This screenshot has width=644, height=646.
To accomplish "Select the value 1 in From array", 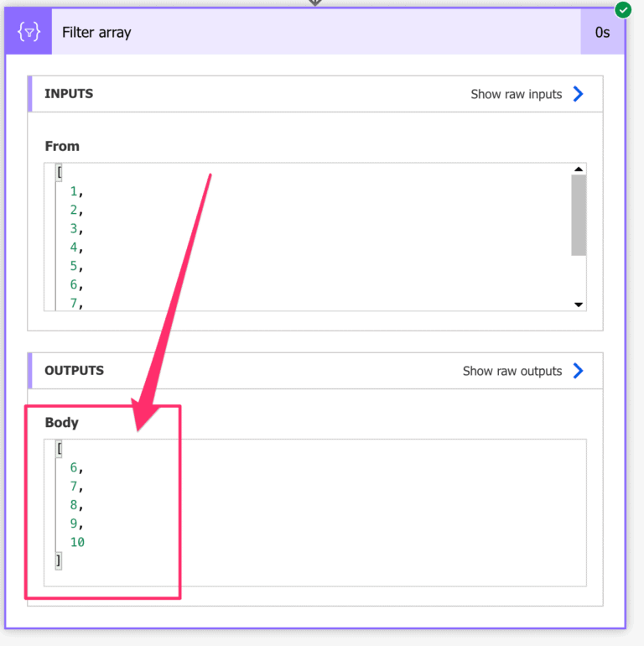I will click(x=74, y=191).
